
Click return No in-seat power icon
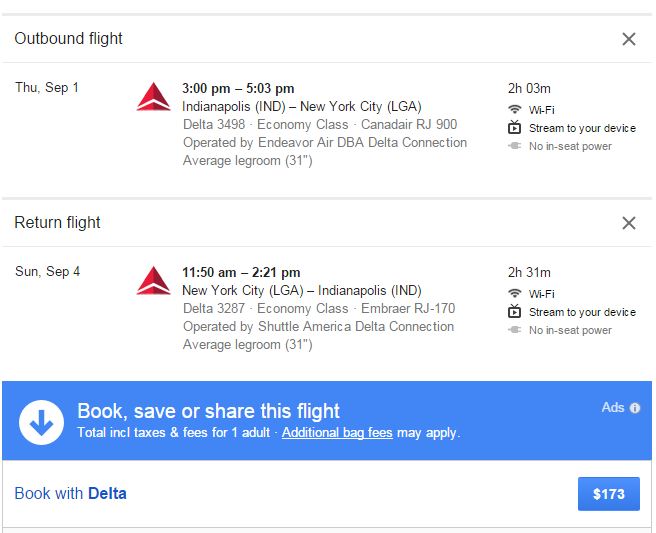coord(515,330)
